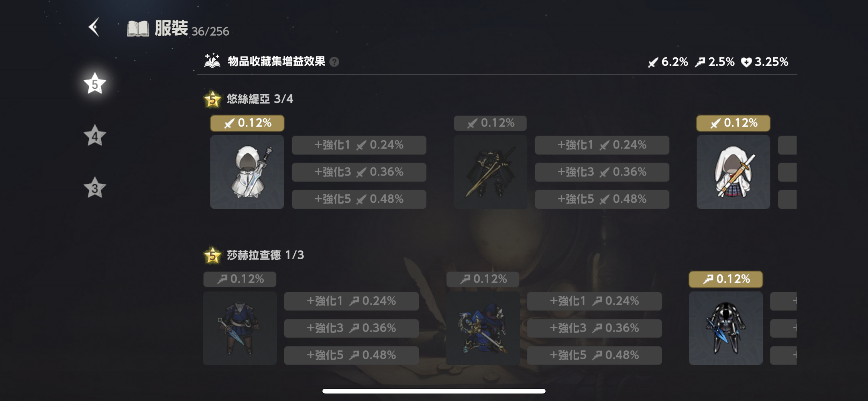This screenshot has width=868, height=401.
Task: Click second 悠絲緹亞 costume's +強化5 0.48% bonus
Action: coord(602,199)
